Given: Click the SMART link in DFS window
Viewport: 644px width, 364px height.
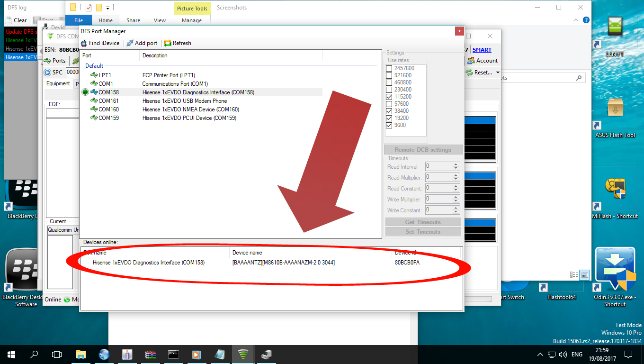Looking at the screenshot, I should click(482, 50).
